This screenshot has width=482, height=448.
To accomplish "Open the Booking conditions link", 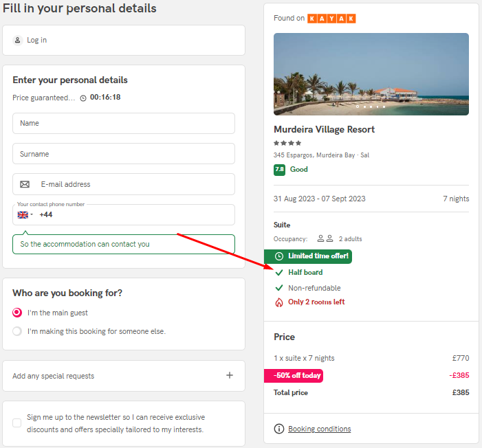I will click(x=320, y=429).
